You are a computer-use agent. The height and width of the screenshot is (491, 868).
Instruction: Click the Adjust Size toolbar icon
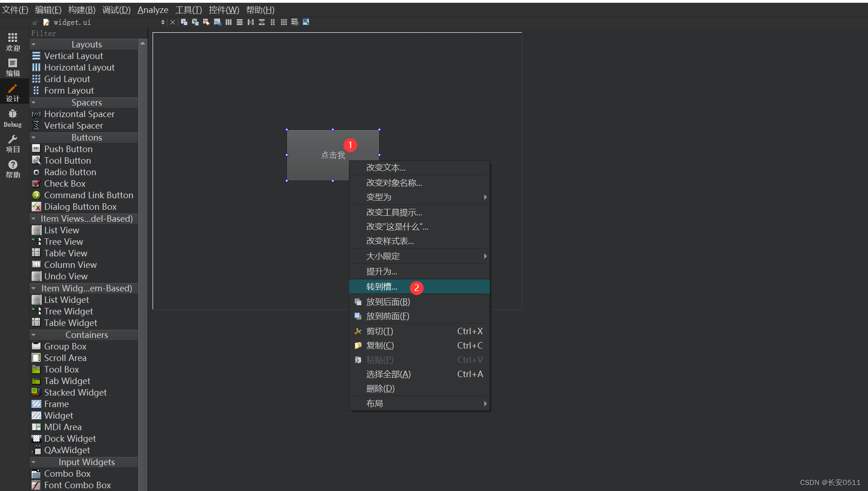[x=306, y=22]
